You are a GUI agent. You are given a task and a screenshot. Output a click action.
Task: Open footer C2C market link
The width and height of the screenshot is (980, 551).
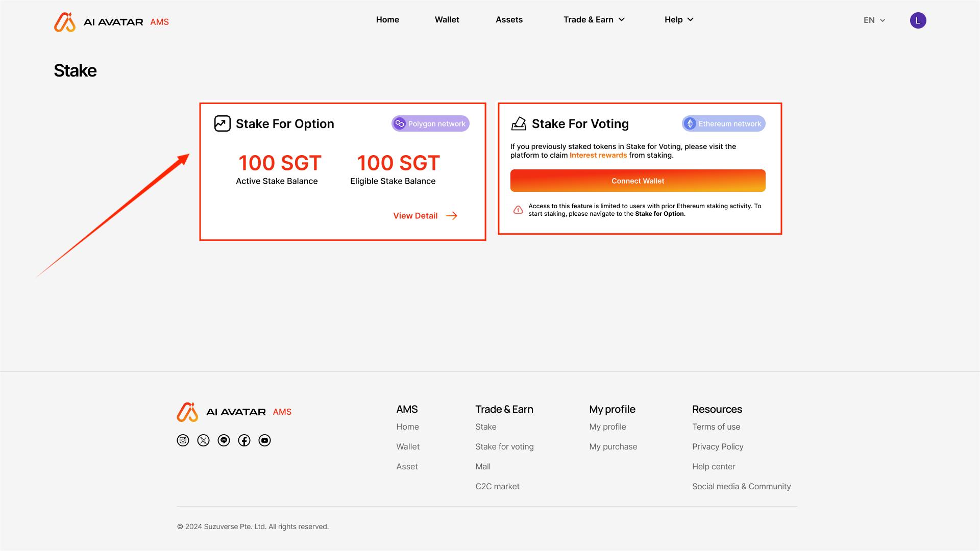(497, 486)
